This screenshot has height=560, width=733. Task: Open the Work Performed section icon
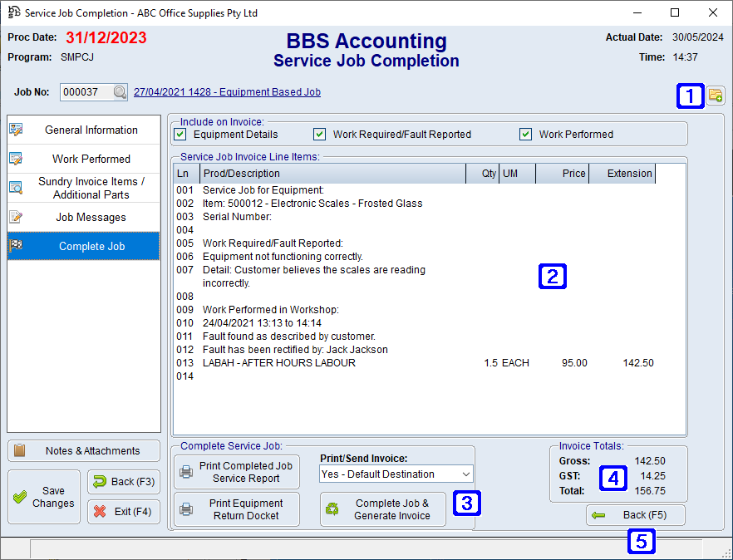(x=18, y=159)
